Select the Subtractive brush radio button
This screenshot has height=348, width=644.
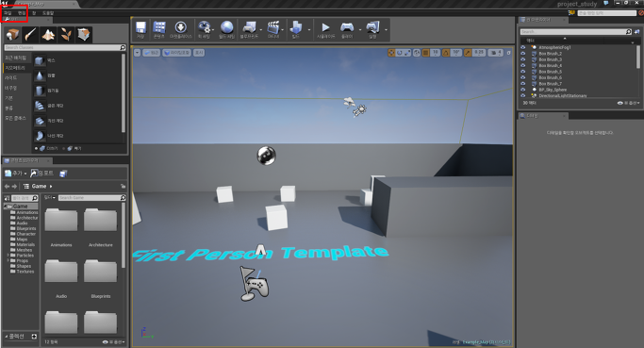[63, 148]
